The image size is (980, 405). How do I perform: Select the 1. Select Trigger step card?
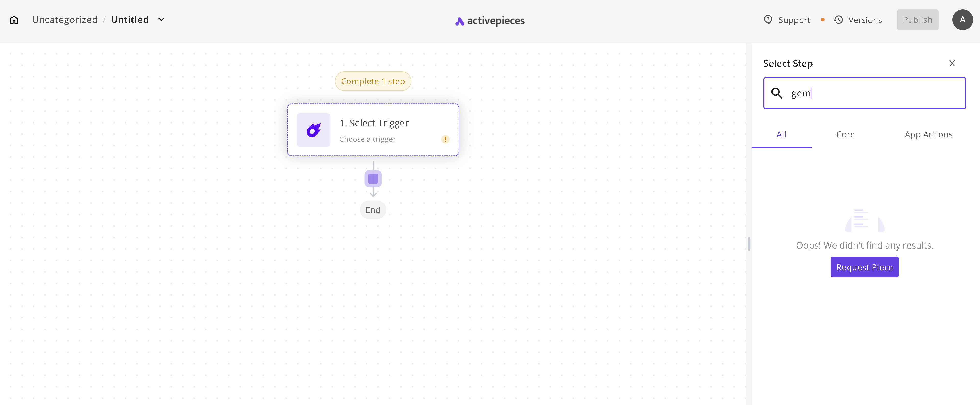[373, 130]
